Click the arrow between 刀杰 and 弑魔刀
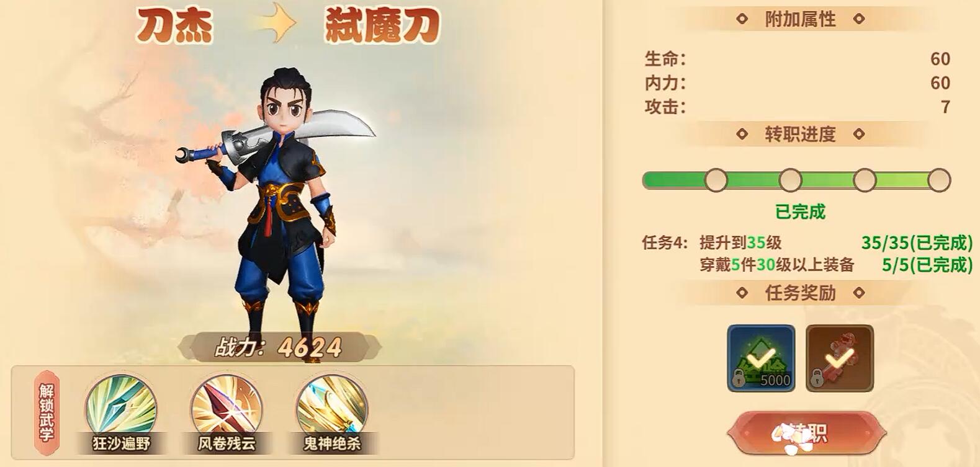Image resolution: width=980 pixels, height=467 pixels. [276, 25]
